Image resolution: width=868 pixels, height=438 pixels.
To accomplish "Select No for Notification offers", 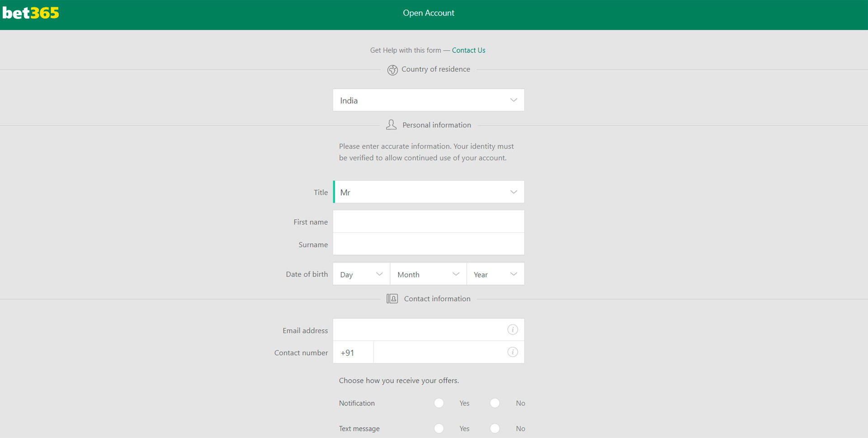I will pos(495,403).
